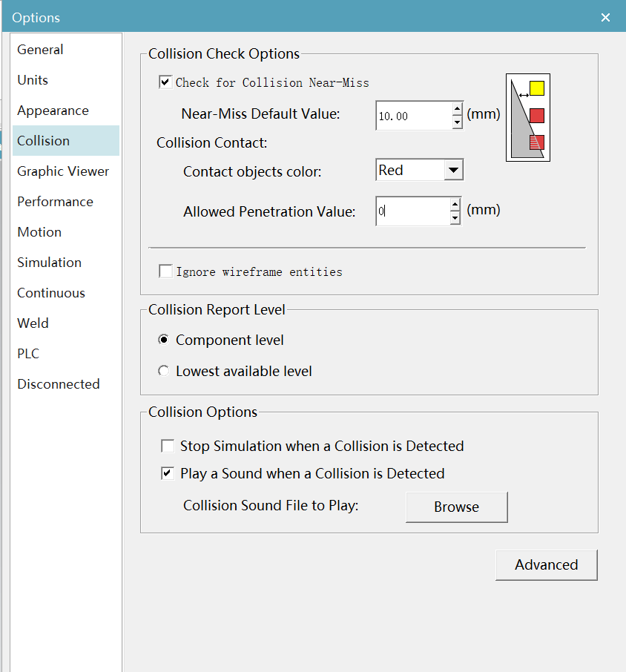The image size is (626, 672).
Task: Increase Near-Miss Default Value with up arrow
Action: [457, 108]
